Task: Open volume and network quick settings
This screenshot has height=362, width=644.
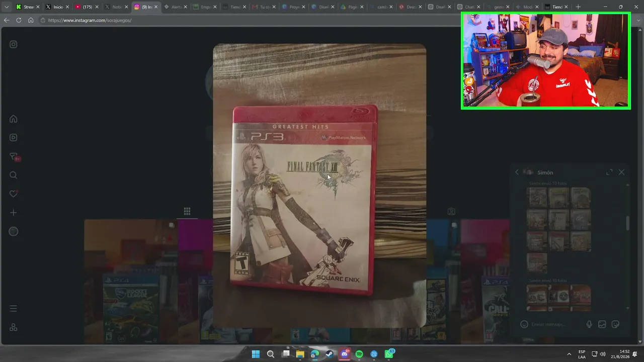Action: pyautogui.click(x=598, y=354)
